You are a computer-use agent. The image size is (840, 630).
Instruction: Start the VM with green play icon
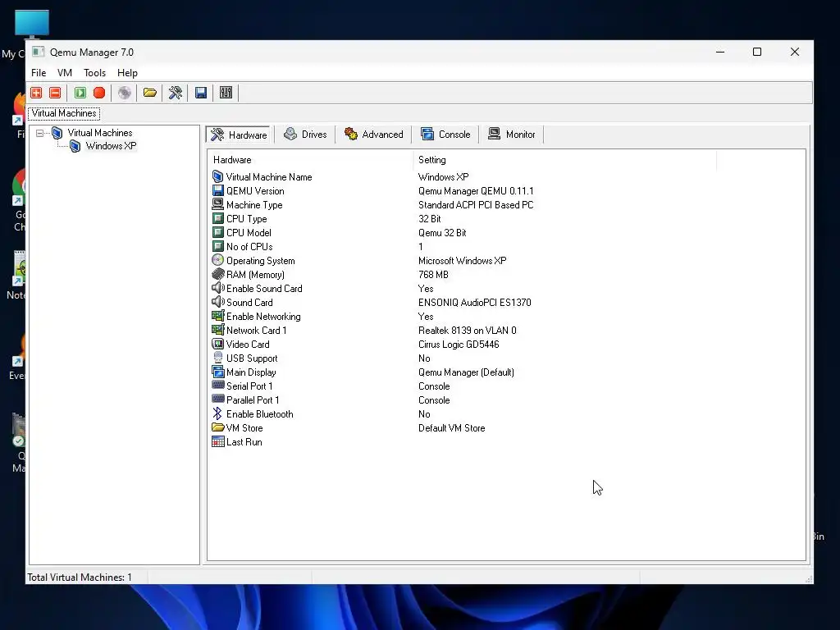(x=80, y=93)
